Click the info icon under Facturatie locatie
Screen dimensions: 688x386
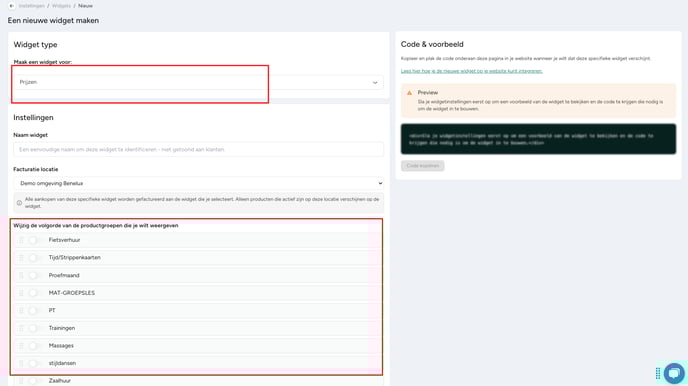point(19,203)
